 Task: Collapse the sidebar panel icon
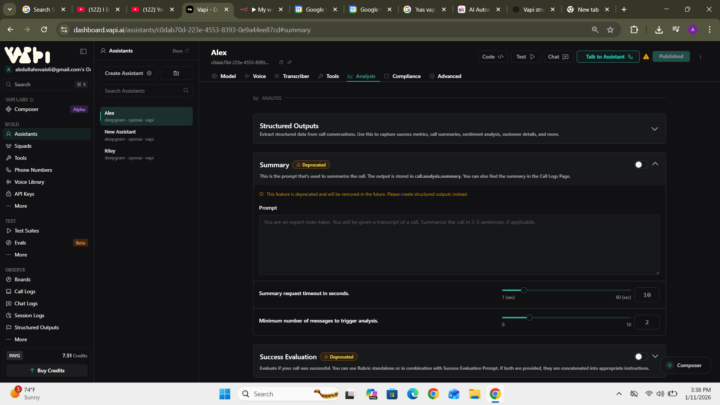(83, 51)
